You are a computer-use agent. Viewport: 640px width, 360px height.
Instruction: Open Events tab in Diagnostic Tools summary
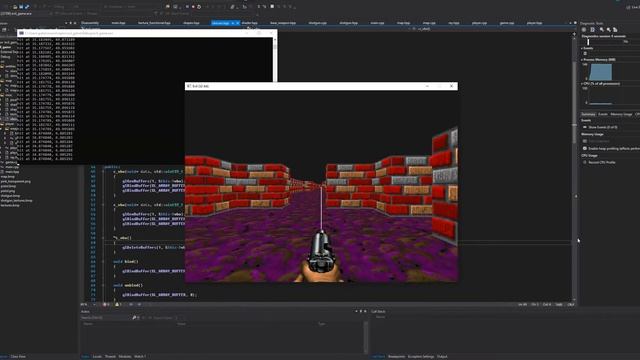click(x=603, y=114)
